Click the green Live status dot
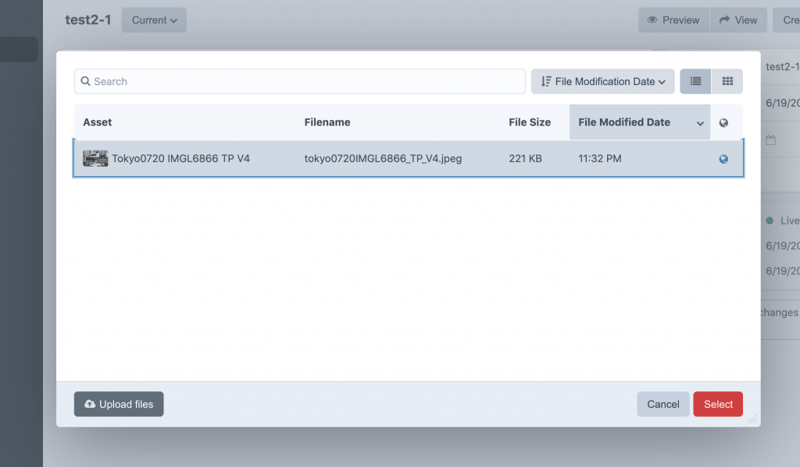 (770, 220)
